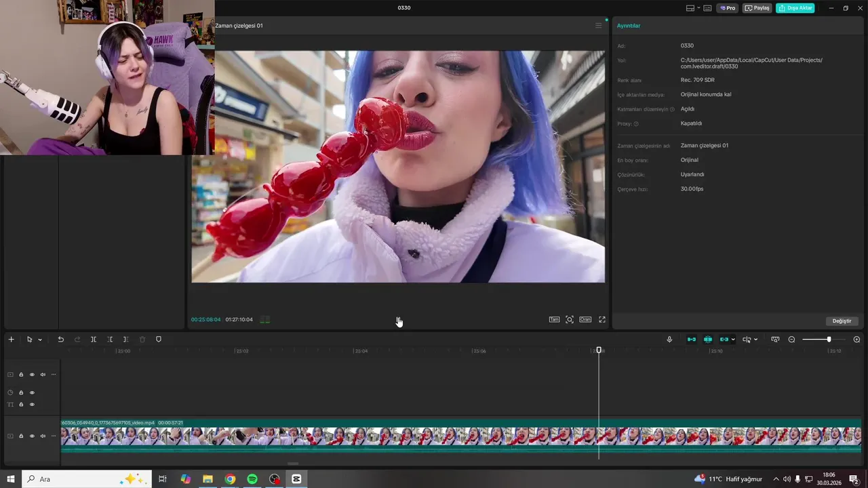Click the video preview frame
This screenshot has width=868, height=488.
(x=398, y=167)
